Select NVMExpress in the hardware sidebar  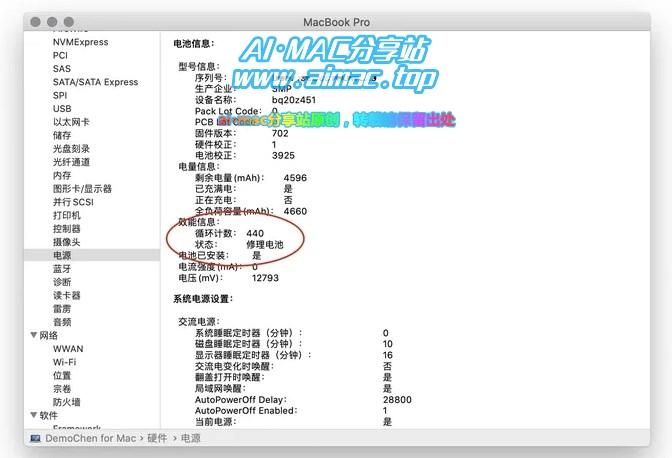[80, 42]
